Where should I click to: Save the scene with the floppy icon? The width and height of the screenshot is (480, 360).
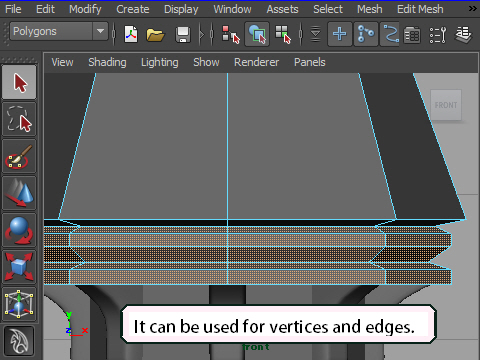click(183, 34)
